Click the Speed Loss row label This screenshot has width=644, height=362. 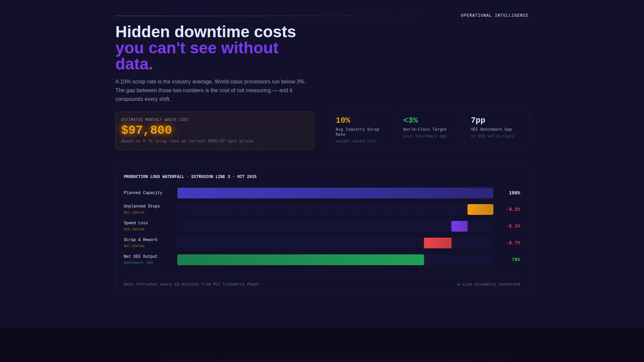coord(136,223)
